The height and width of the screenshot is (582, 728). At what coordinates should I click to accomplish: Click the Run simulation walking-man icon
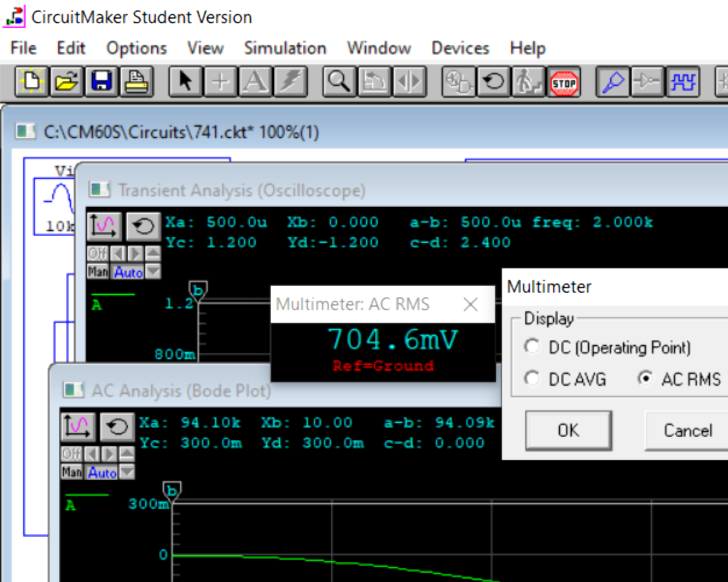point(529,82)
